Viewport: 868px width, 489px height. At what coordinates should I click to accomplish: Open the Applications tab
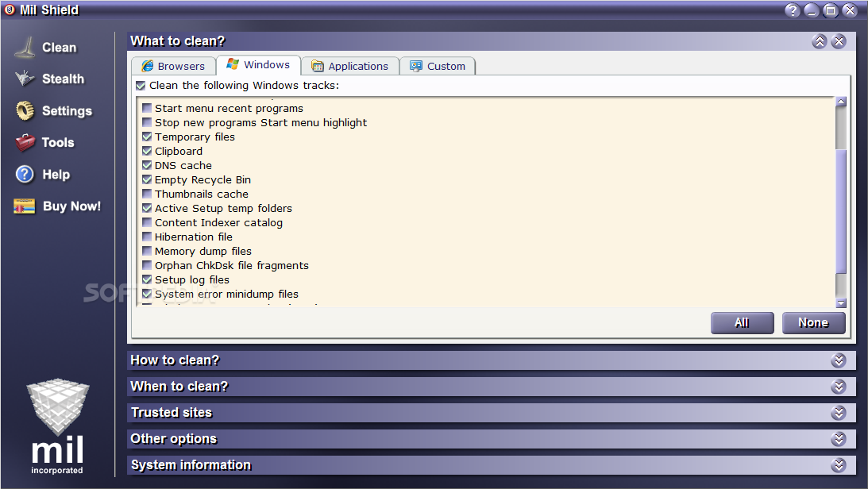pyautogui.click(x=350, y=66)
